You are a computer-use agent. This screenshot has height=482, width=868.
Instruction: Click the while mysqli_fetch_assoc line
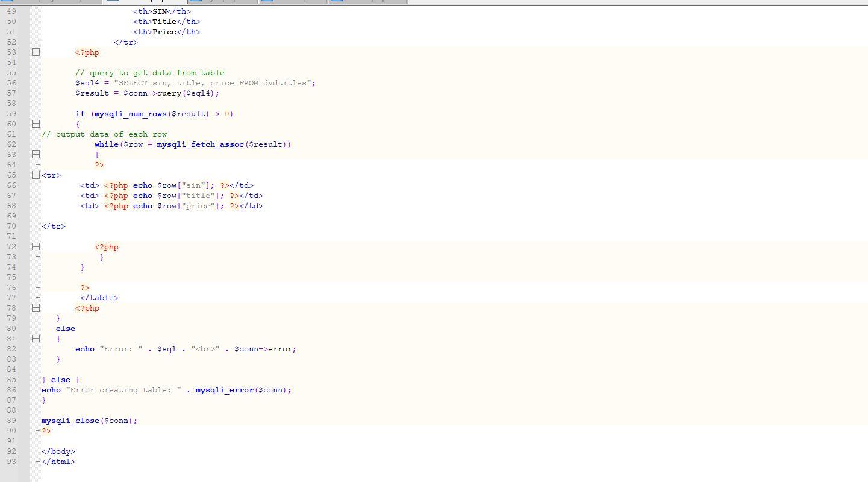click(x=193, y=144)
